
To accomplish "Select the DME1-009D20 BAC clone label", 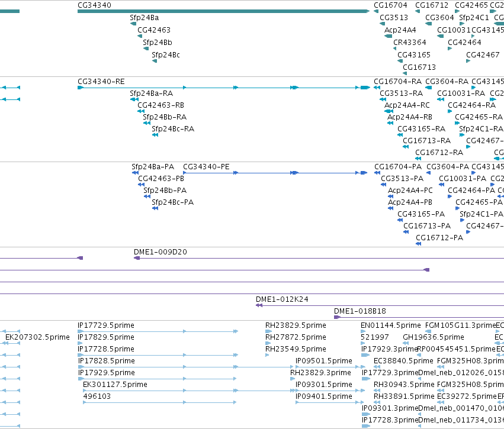I will 160,253.
